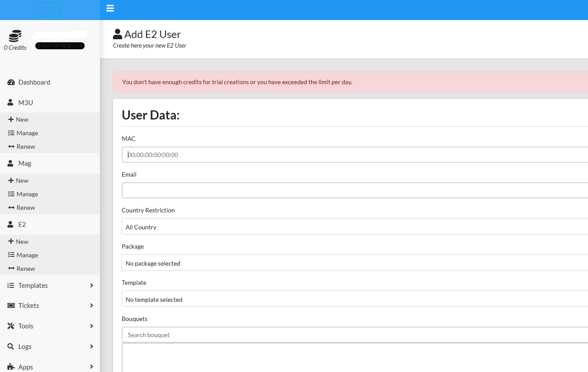Click the Logs magnifier icon
The image size is (588, 372).
(11, 347)
